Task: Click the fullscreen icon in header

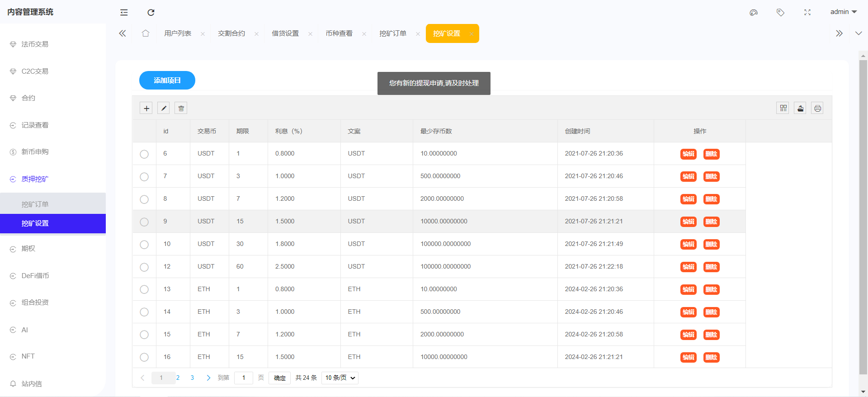Action: click(x=807, y=12)
